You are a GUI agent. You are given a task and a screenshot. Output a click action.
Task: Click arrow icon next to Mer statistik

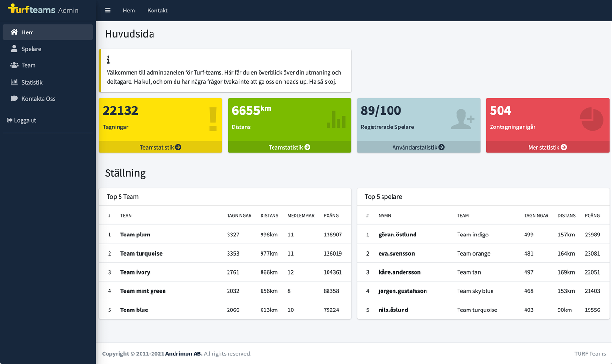pyautogui.click(x=564, y=147)
